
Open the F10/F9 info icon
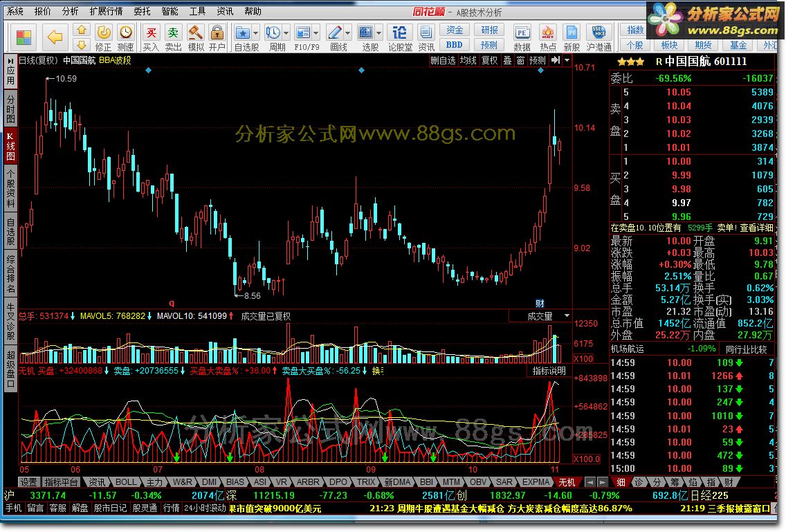(x=303, y=33)
